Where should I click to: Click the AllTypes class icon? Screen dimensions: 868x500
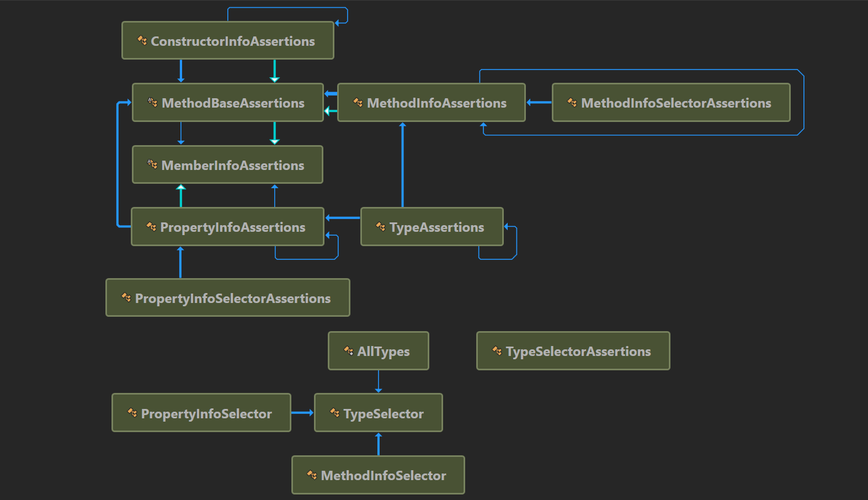click(349, 350)
